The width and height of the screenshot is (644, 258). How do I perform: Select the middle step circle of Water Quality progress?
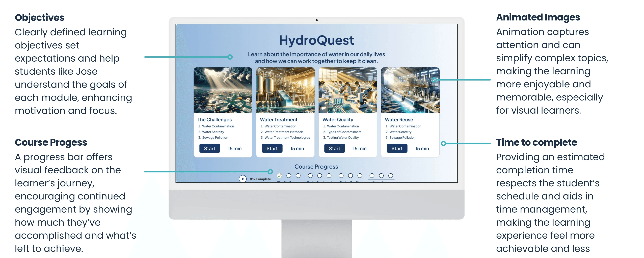351,176
